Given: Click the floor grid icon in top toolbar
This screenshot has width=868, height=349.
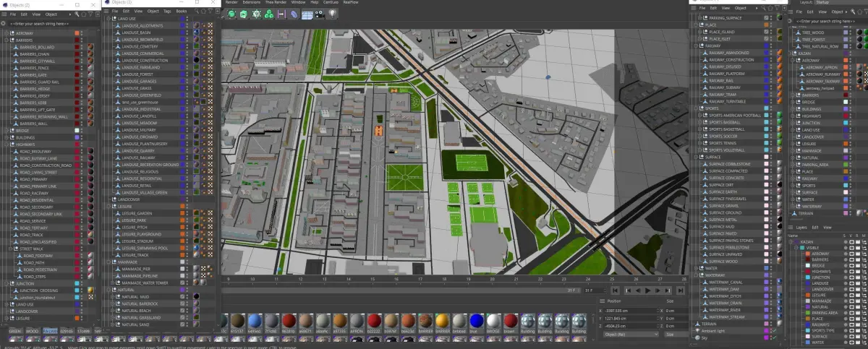Looking at the screenshot, I should pos(307,14).
